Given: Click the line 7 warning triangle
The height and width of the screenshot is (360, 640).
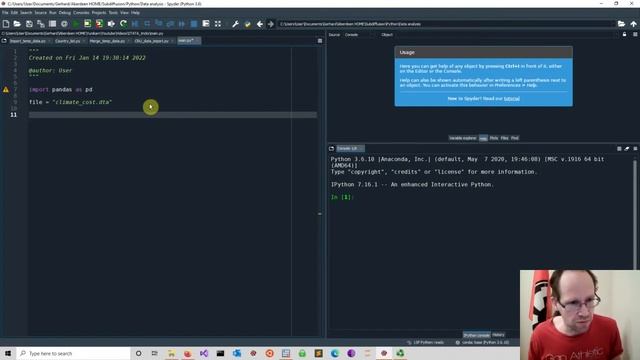Looking at the screenshot, I should pos(6,89).
